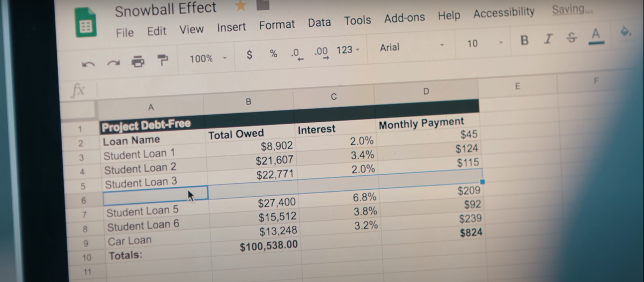Click the selection fill handle square

(481, 182)
